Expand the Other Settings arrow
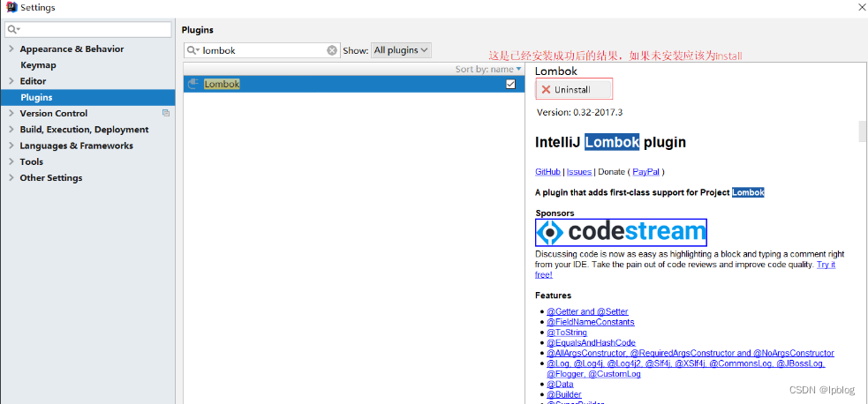 point(11,177)
